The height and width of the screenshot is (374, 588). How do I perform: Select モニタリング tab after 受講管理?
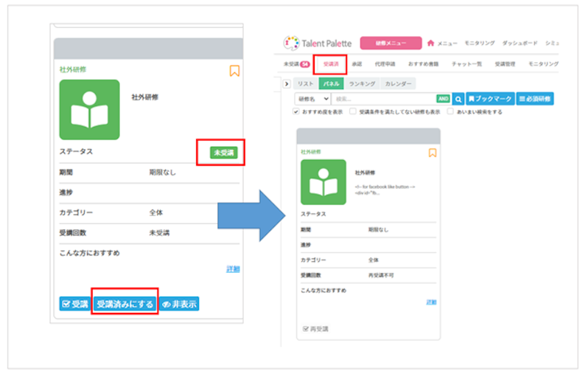[543, 64]
